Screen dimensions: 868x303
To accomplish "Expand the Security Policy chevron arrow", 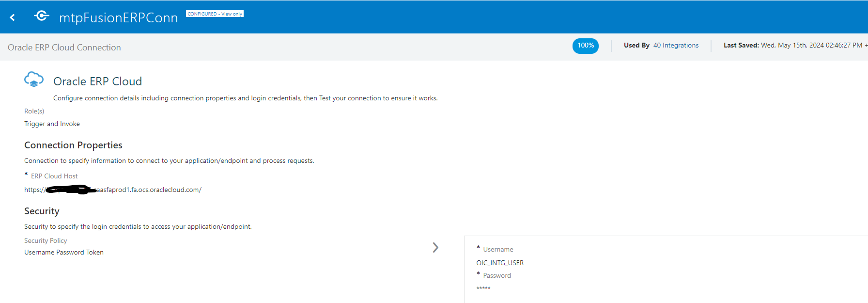I will [x=435, y=248].
